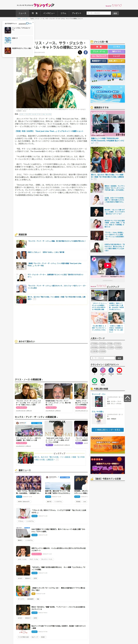138x644 pixels.
Task: Open the クリス・ノース の関連記事 heading link
Action: [29, 380]
